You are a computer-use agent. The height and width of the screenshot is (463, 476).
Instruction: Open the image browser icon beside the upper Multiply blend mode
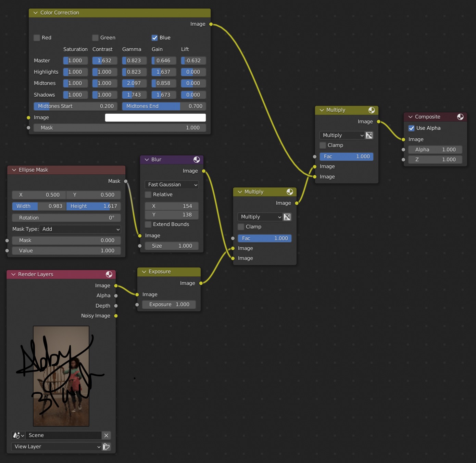click(x=369, y=135)
